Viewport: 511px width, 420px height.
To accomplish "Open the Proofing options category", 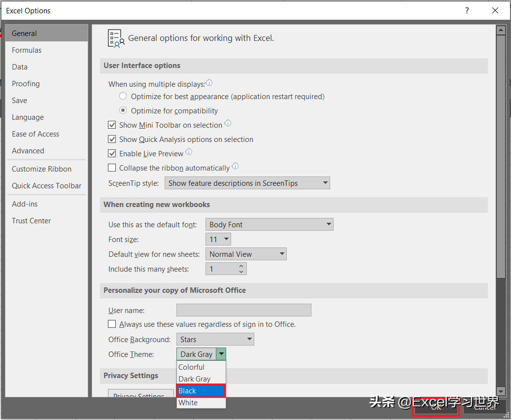I will click(47, 84).
